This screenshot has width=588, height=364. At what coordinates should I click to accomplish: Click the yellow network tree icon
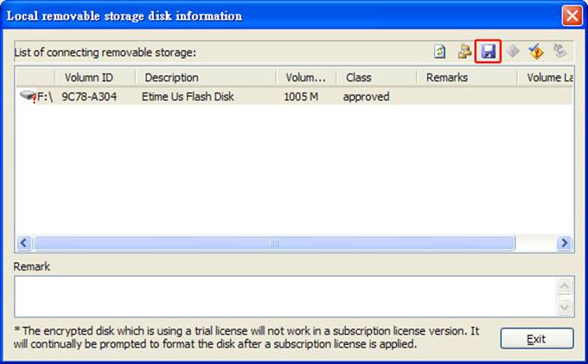coord(464,51)
